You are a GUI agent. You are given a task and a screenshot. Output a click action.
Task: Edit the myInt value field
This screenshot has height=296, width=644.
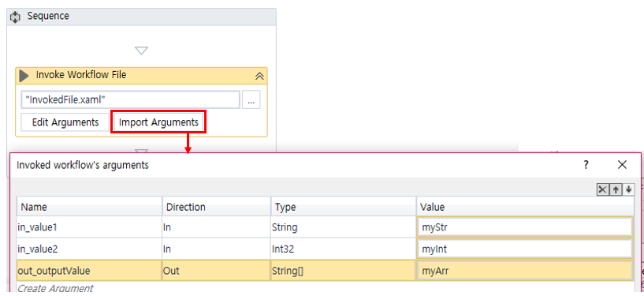pos(525,249)
